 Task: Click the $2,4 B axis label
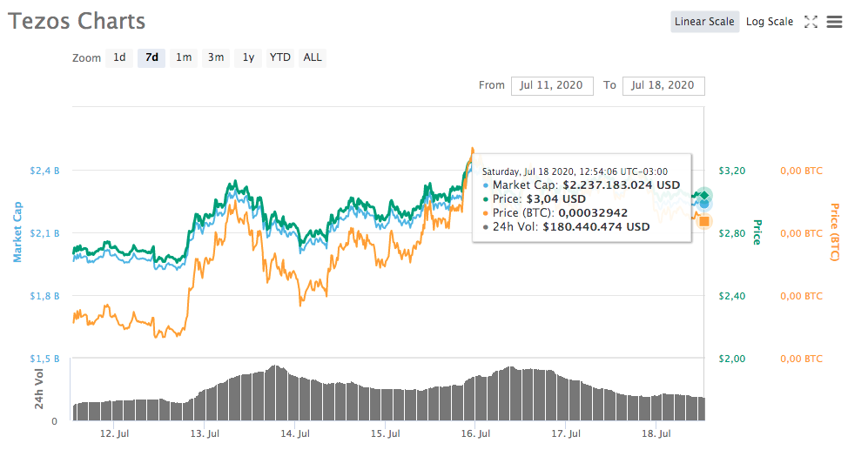click(x=44, y=171)
